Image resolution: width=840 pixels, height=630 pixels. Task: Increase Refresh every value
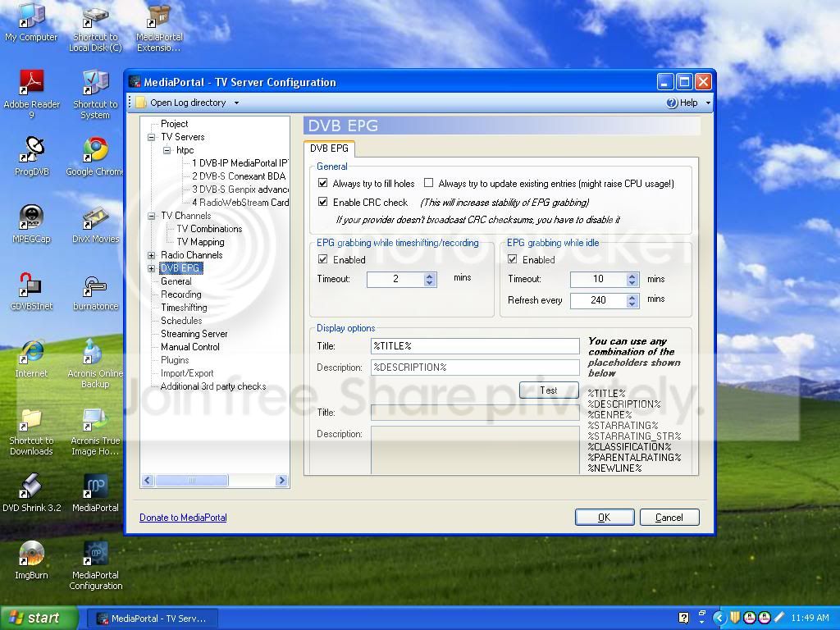632,296
